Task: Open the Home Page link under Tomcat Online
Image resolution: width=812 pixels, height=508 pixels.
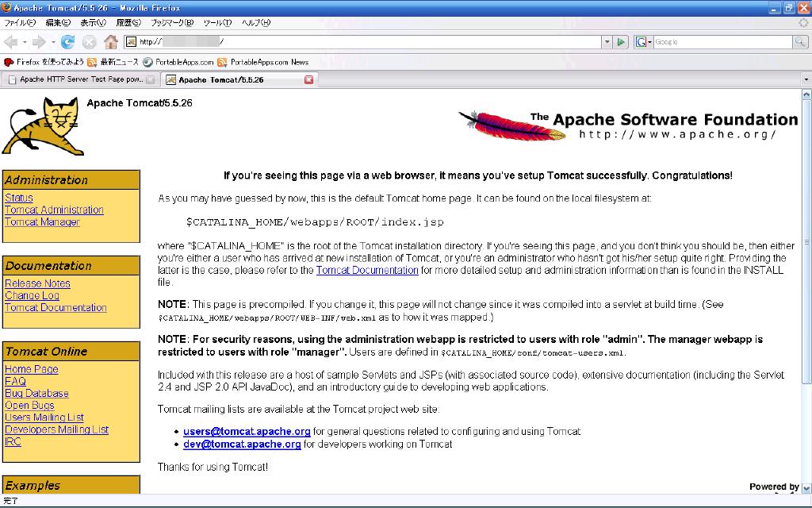Action: click(x=31, y=369)
